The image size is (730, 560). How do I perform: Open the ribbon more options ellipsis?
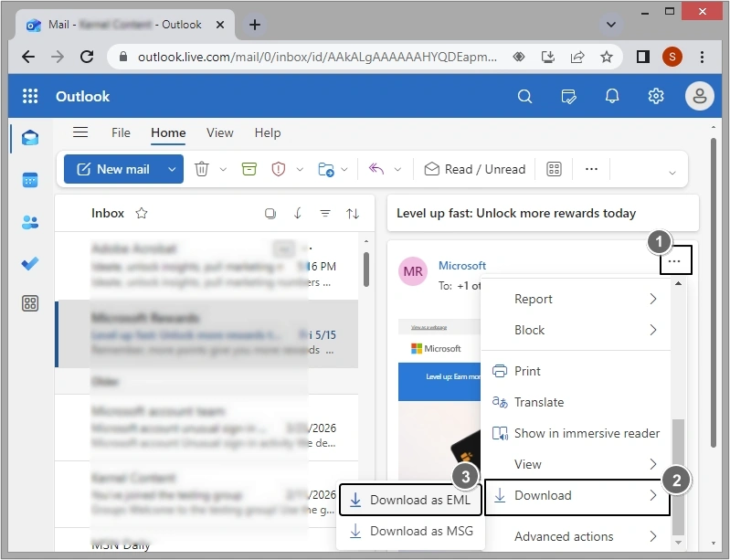591,169
